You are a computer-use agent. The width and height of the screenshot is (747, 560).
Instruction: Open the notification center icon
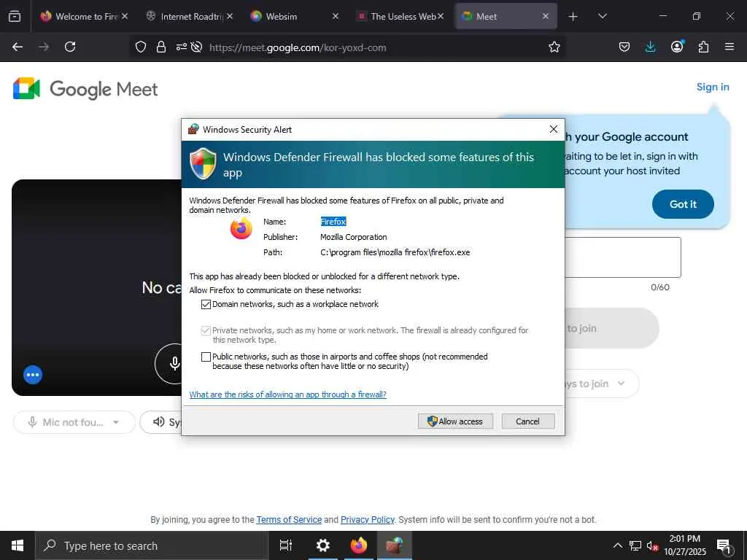(724, 545)
